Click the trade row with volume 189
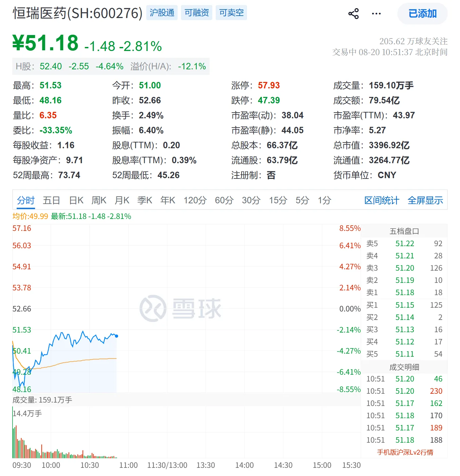 point(404,428)
